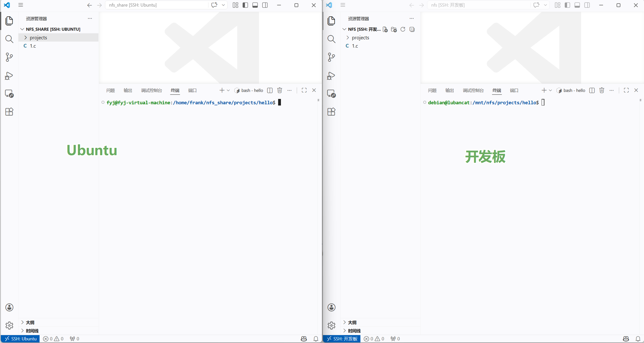Toggle bottom panel in Ubuntu window title bar
This screenshot has height=343, width=644.
point(255,5)
